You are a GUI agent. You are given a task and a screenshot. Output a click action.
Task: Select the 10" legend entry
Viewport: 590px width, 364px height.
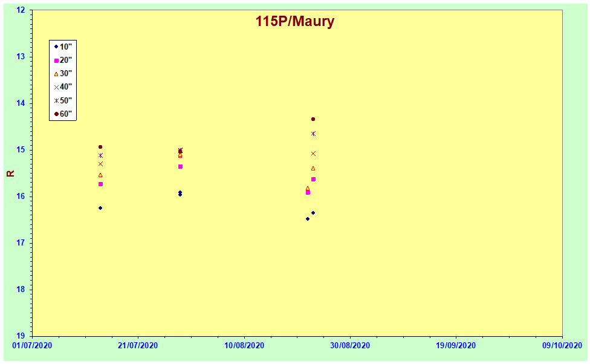tap(63, 47)
